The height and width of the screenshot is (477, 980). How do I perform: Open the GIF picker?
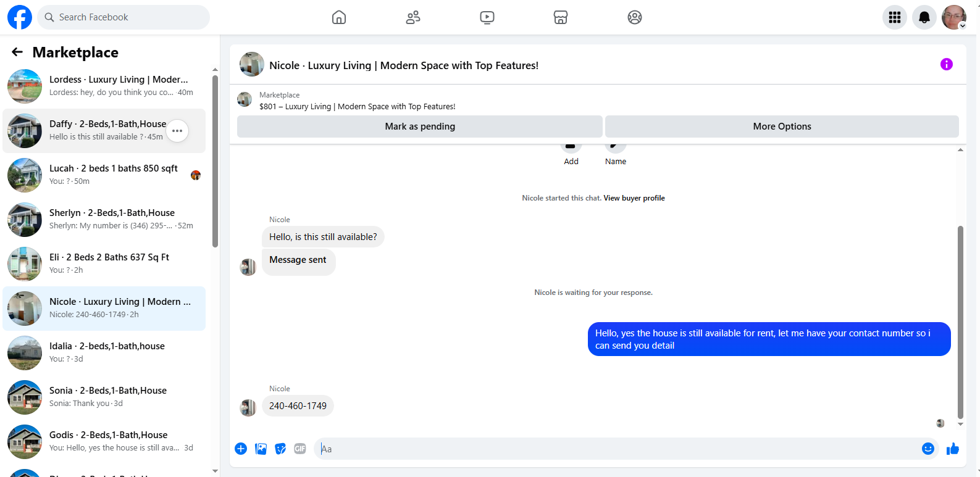point(300,449)
